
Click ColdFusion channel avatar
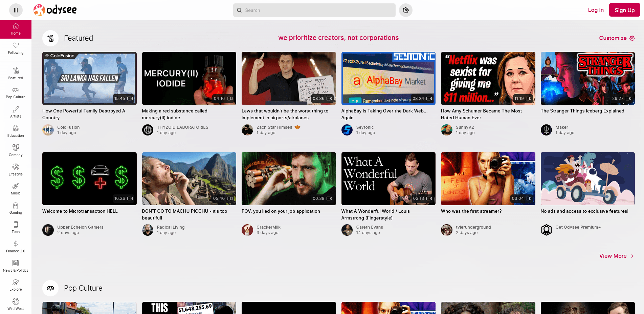pyautogui.click(x=48, y=130)
